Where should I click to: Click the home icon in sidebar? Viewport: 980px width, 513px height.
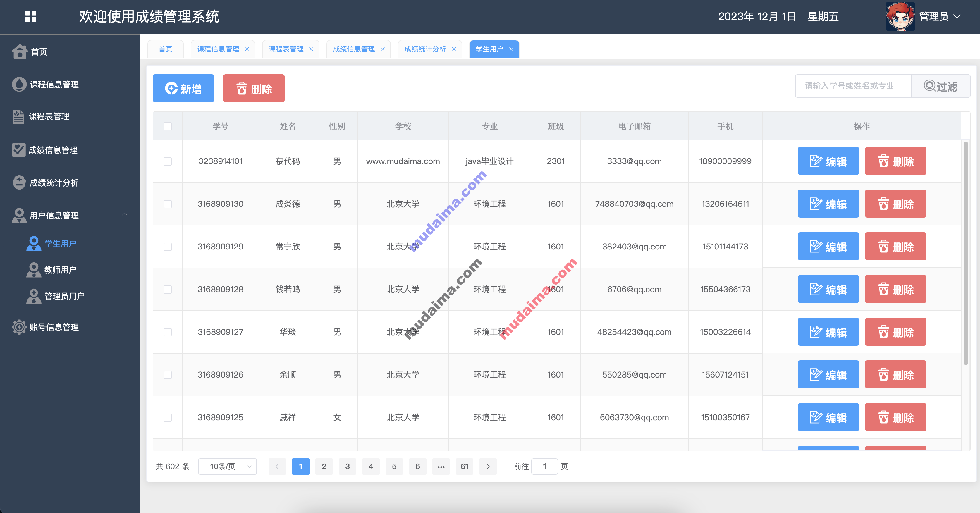pyautogui.click(x=19, y=52)
